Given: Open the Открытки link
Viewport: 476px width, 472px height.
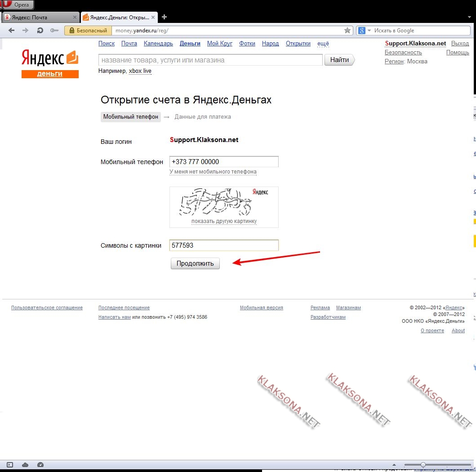Looking at the screenshot, I should [x=298, y=44].
